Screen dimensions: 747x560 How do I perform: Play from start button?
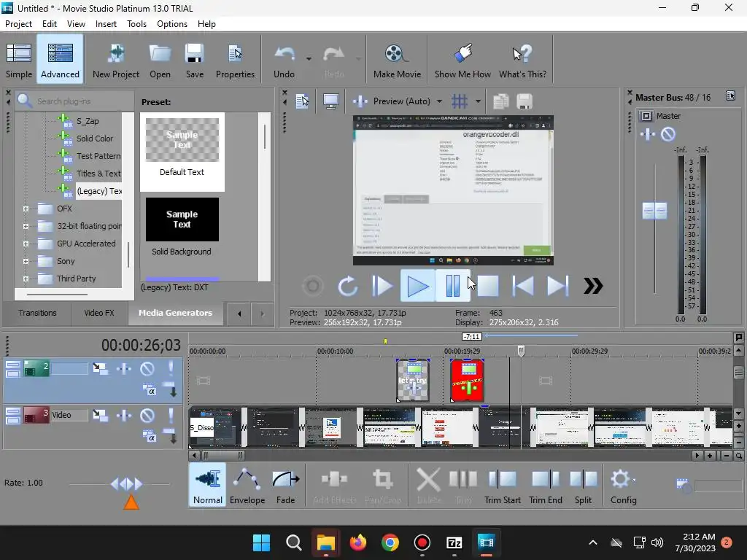click(382, 286)
